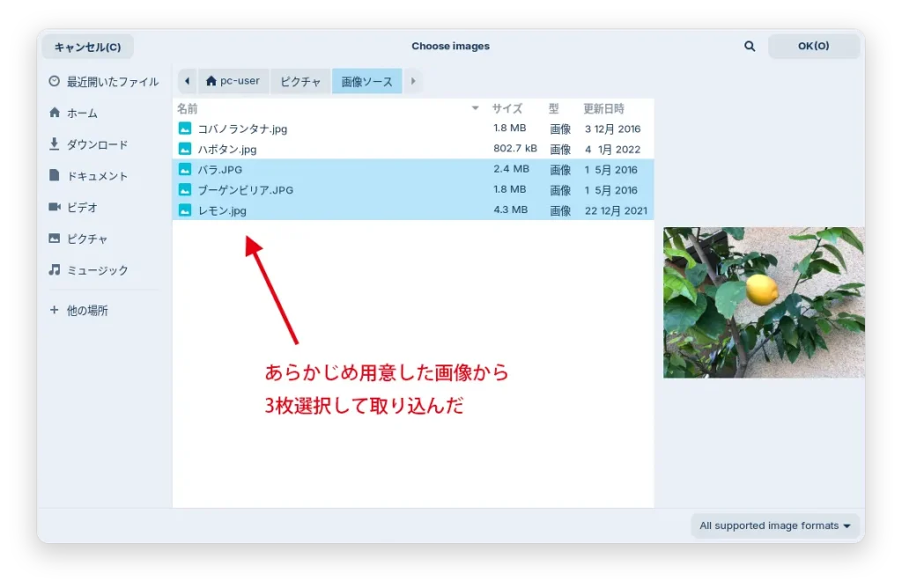The width and height of the screenshot is (902, 588).
Task: Go to Home (ホーム) in sidebar
Action: pos(81,114)
